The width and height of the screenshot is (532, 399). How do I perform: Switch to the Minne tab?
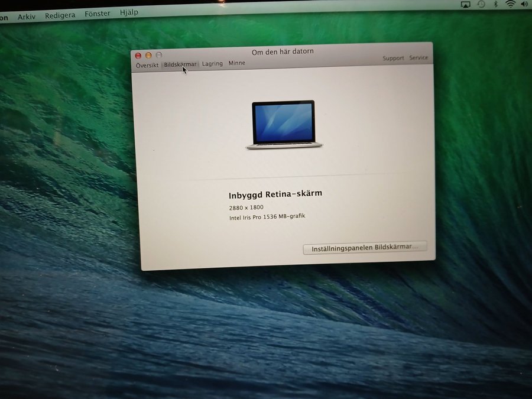[237, 63]
